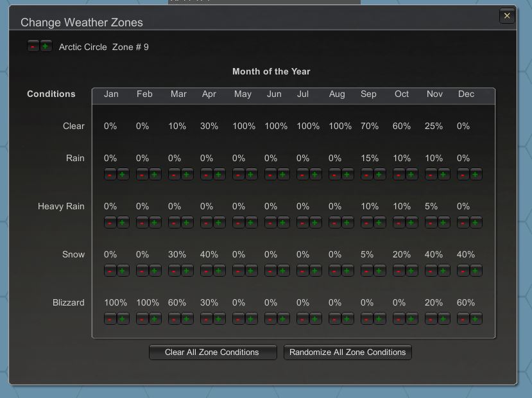The width and height of the screenshot is (532, 398).
Task: Increase Blizzard percentage for October
Action: (411, 319)
